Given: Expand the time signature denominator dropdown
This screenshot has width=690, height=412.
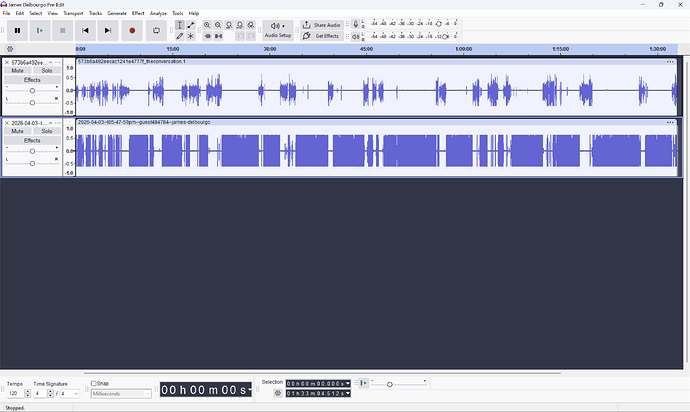Looking at the screenshot, I should [71, 394].
